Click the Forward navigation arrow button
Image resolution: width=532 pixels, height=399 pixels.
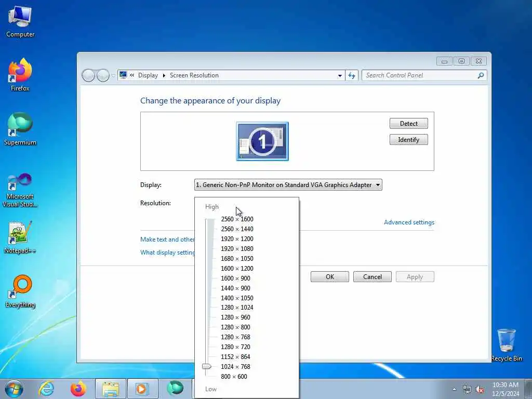[x=103, y=75]
